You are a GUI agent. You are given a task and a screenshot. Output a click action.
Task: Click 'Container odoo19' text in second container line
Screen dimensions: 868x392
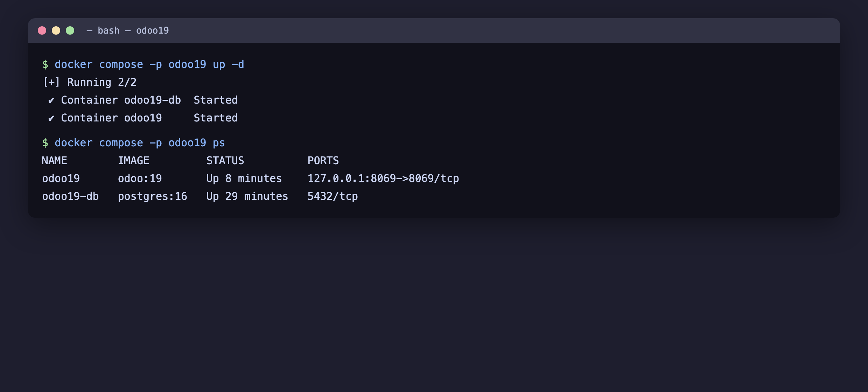[x=112, y=118]
